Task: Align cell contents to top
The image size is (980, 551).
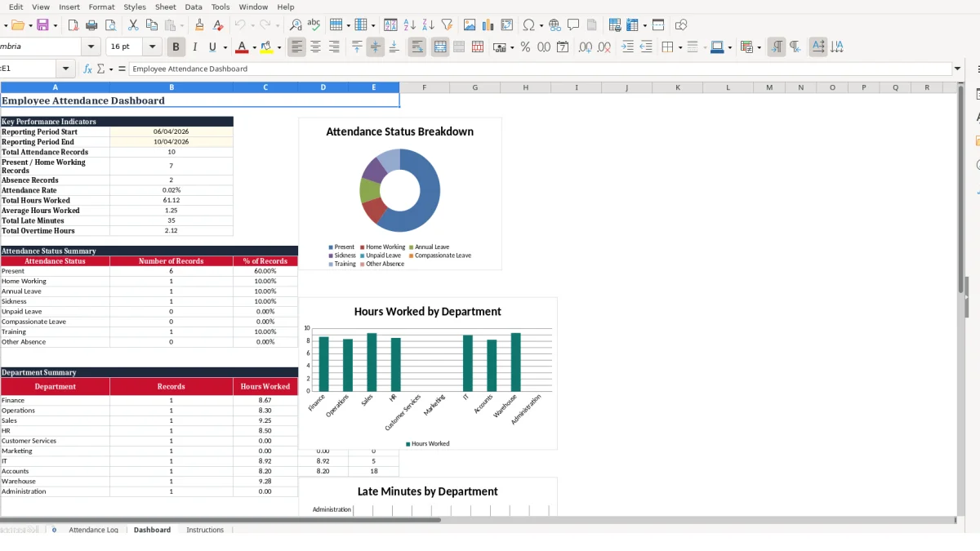Action: click(x=357, y=47)
